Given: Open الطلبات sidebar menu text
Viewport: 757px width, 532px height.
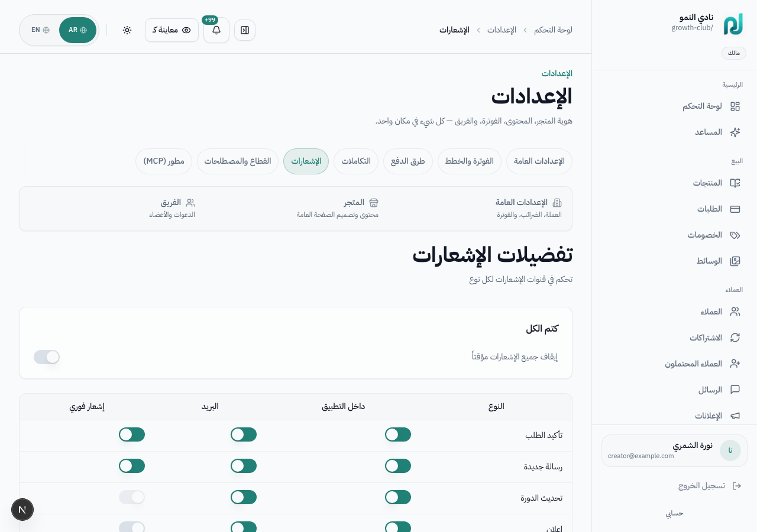Looking at the screenshot, I should 710,209.
